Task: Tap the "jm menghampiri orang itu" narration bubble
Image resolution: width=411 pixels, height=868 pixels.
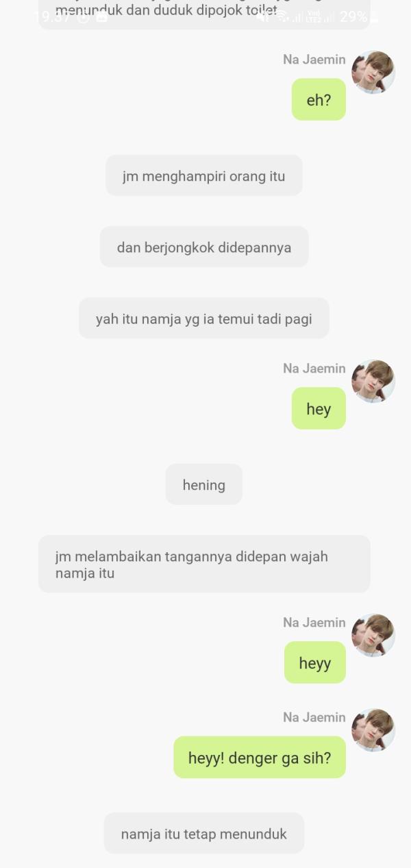Action: coord(204,176)
